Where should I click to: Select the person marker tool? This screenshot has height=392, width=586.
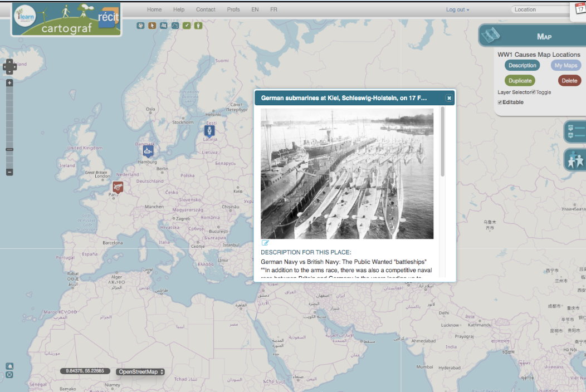tap(198, 26)
